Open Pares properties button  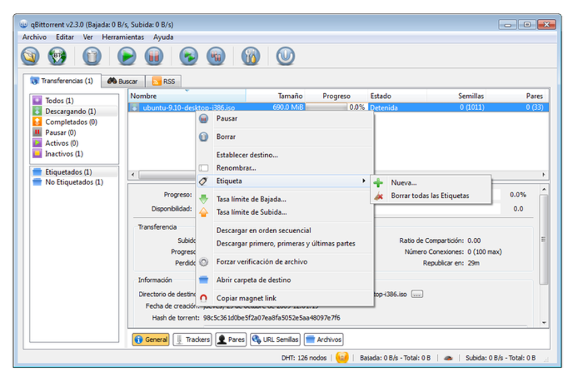pos(231,339)
